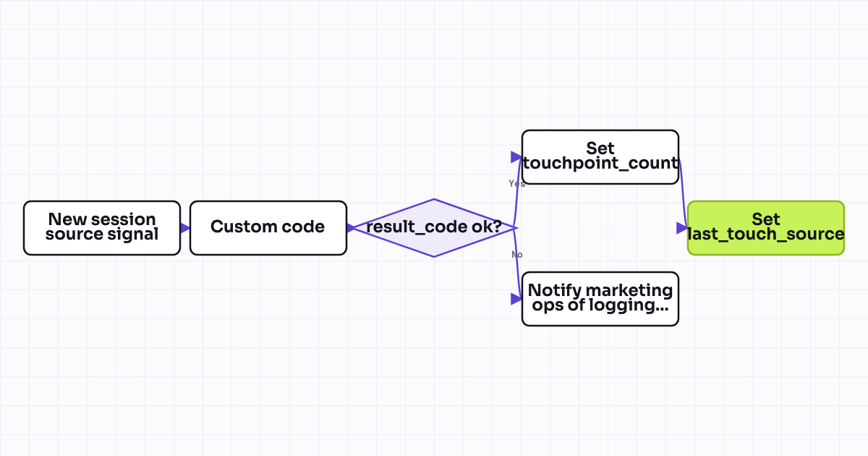Image resolution: width=868 pixels, height=456 pixels.
Task: Click the Set touchpoint_count node
Action: point(600,157)
